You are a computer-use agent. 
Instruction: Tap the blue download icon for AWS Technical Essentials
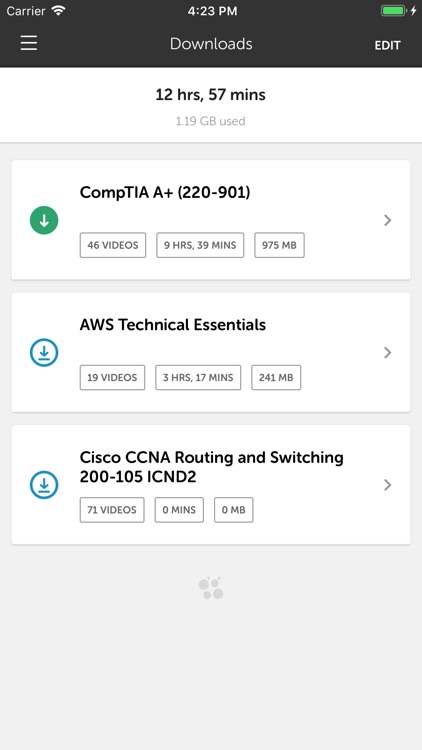[x=44, y=353]
